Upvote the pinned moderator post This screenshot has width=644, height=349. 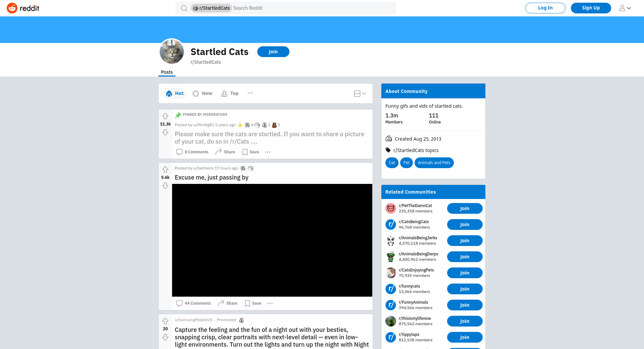(x=165, y=116)
